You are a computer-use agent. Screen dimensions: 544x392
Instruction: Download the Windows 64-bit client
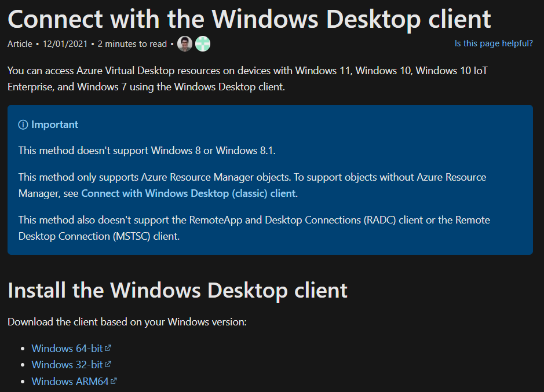click(67, 349)
